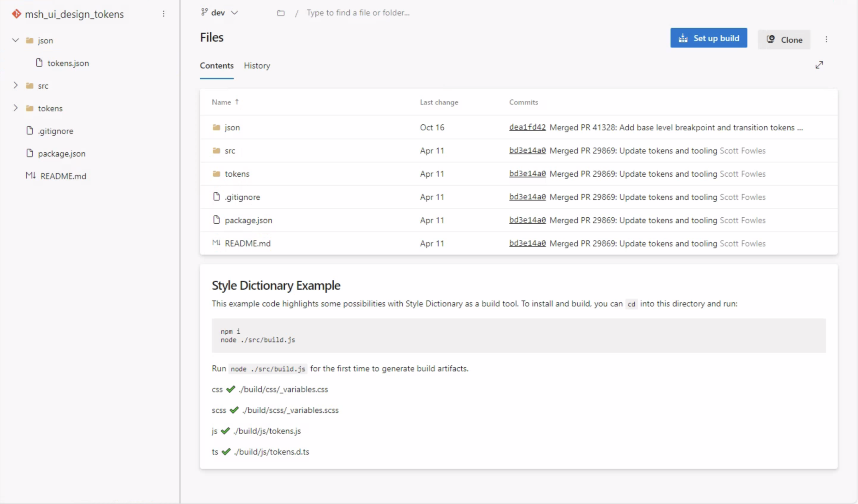The height and width of the screenshot is (504, 858).
Task: Switch to the History tab
Action: (257, 65)
